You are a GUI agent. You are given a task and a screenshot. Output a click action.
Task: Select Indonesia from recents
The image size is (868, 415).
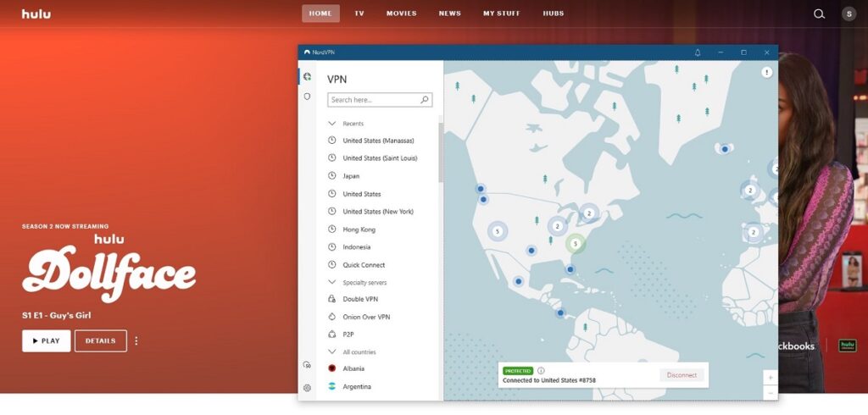[357, 246]
